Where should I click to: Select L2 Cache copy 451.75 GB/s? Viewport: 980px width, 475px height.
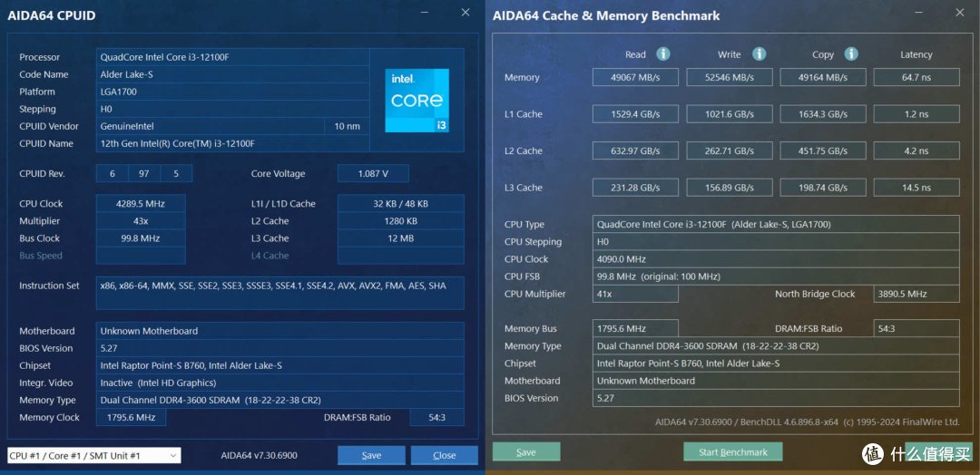823,150
